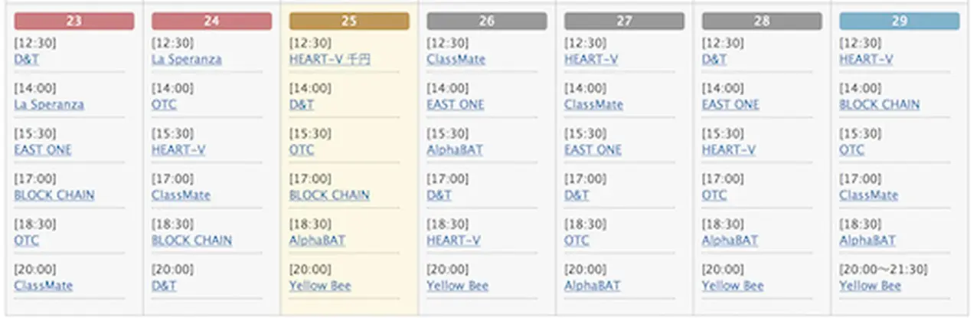Open BLOCK CHAIN at 14:00 on day 29
Viewport: 980px width, 318px height.
[x=880, y=104]
